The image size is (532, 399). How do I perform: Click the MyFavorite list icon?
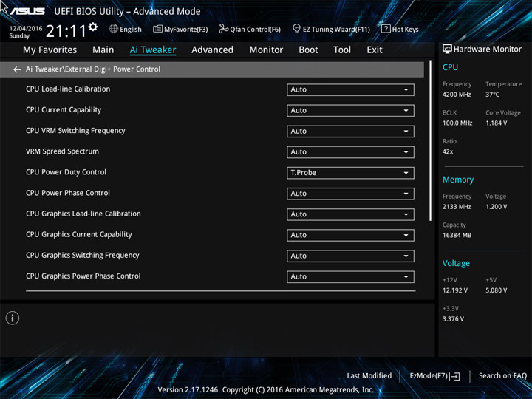click(157, 29)
